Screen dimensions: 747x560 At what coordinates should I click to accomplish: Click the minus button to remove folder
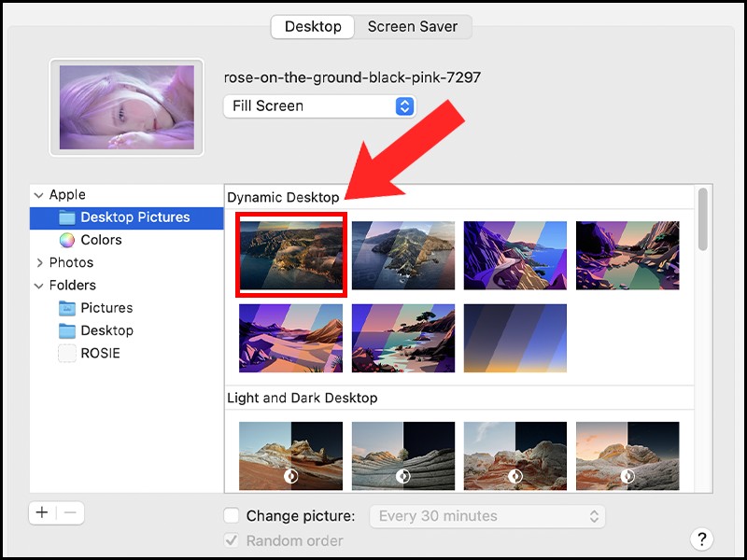pyautogui.click(x=71, y=512)
